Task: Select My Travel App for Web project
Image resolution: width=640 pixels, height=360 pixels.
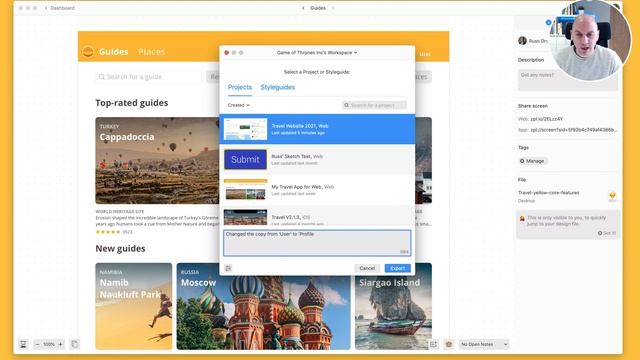Action: coord(317,190)
